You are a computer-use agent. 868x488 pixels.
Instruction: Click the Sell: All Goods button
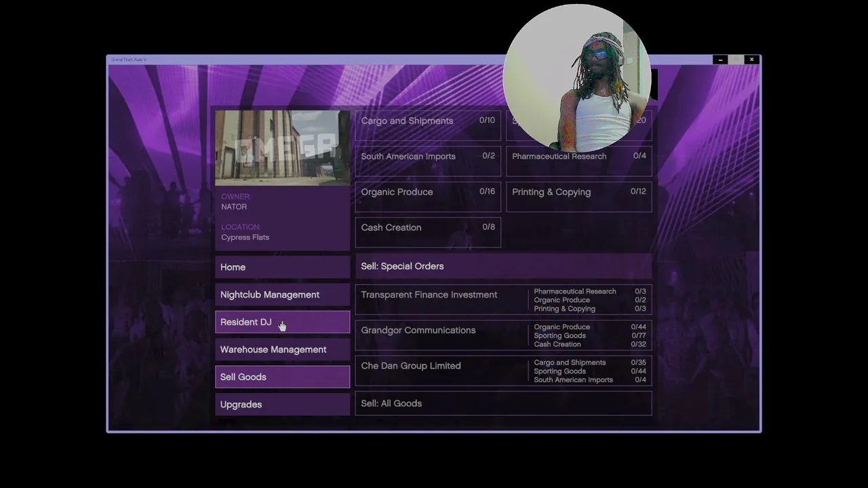pyautogui.click(x=503, y=403)
